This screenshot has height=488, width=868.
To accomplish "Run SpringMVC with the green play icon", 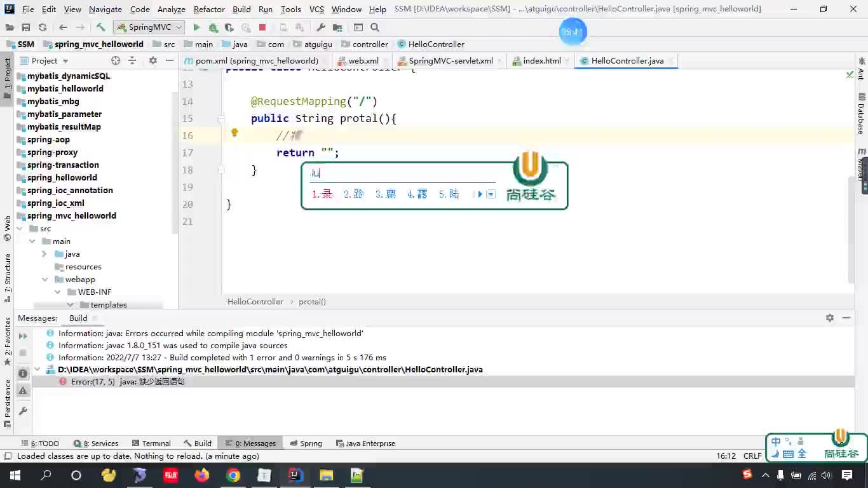I will pyautogui.click(x=196, y=27).
